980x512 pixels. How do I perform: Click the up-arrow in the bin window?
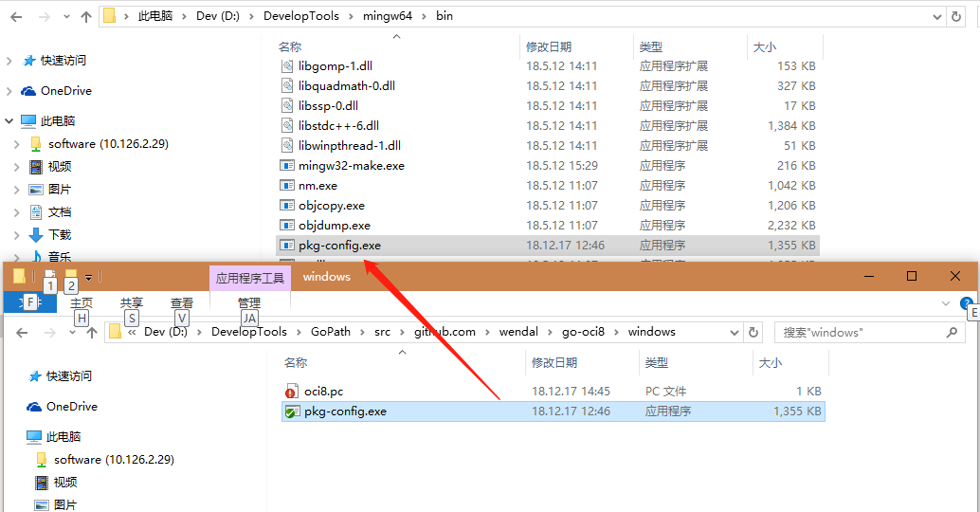pos(86,16)
